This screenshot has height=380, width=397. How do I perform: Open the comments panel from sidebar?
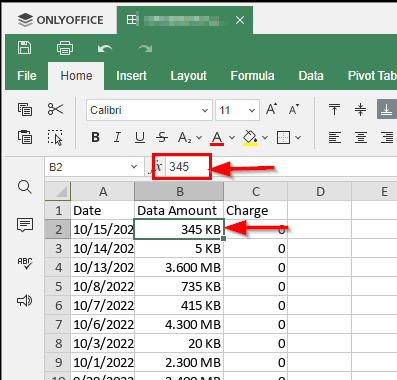(x=25, y=225)
